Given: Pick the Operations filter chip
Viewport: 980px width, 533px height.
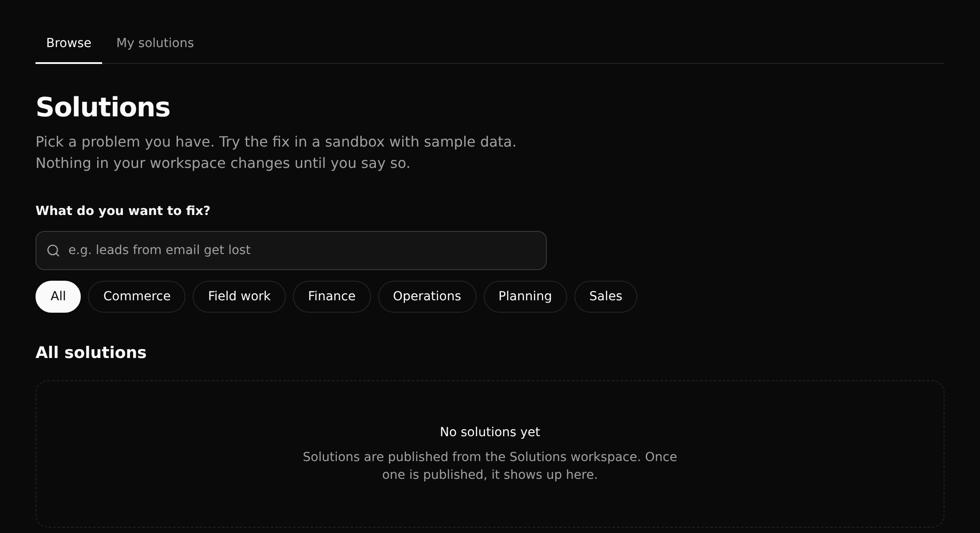Looking at the screenshot, I should tap(427, 296).
